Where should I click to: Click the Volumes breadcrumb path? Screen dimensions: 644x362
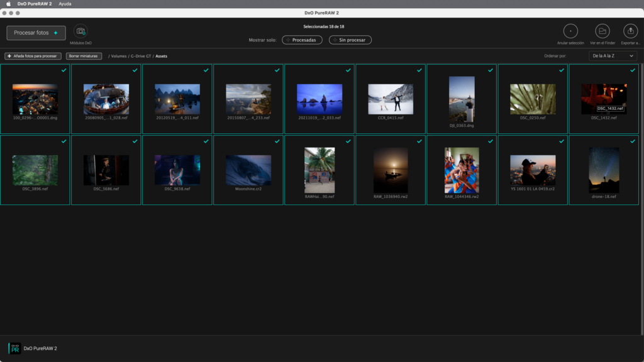coord(119,56)
